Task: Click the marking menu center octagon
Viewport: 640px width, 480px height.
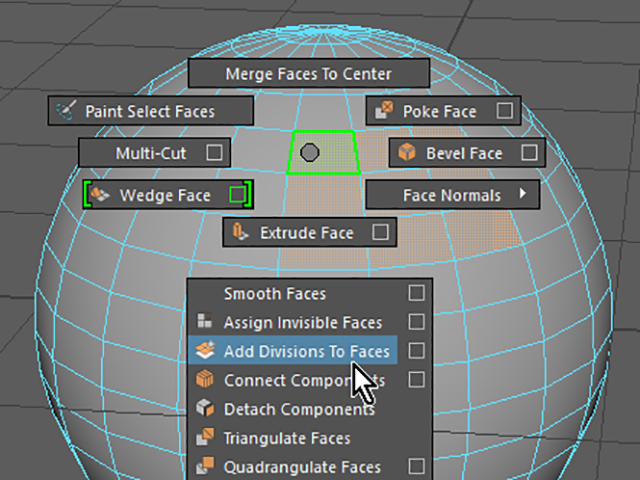Action: pos(309,153)
